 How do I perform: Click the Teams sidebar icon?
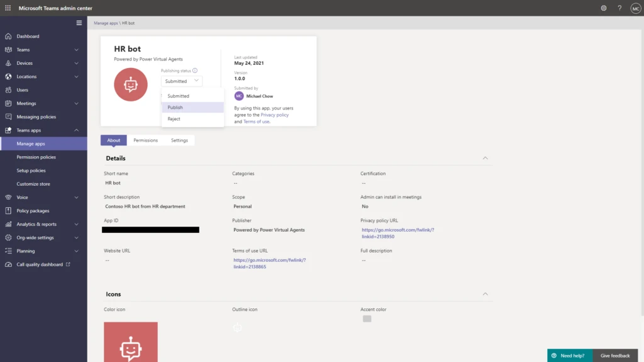coord(8,50)
